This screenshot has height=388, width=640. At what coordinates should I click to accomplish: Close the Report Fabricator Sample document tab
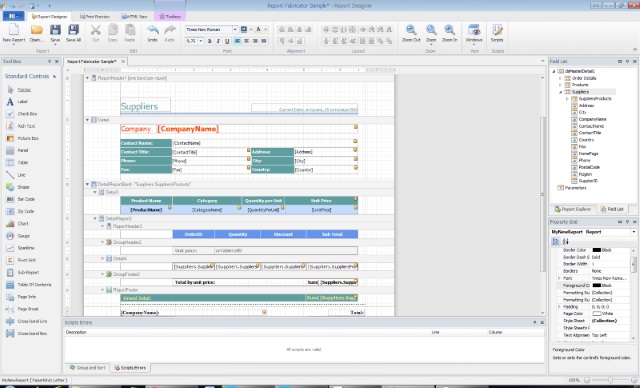point(123,61)
